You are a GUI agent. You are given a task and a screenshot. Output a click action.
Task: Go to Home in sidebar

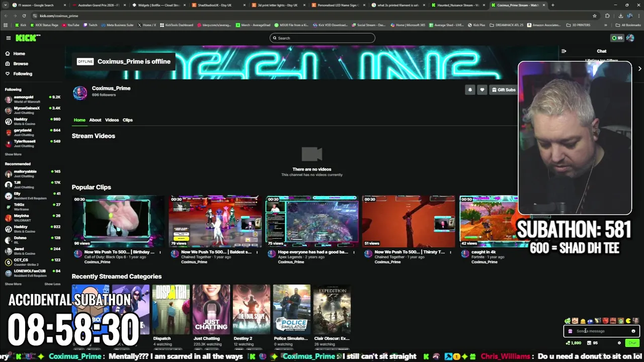tap(19, 53)
